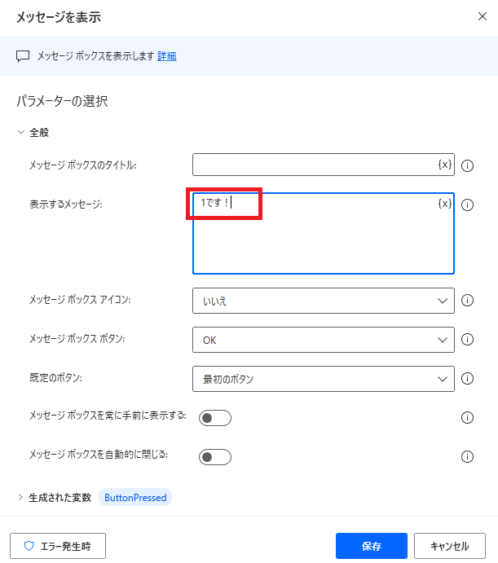The width and height of the screenshot is (498, 563).
Task: Open the 既定のボタン dropdown
Action: (x=323, y=379)
